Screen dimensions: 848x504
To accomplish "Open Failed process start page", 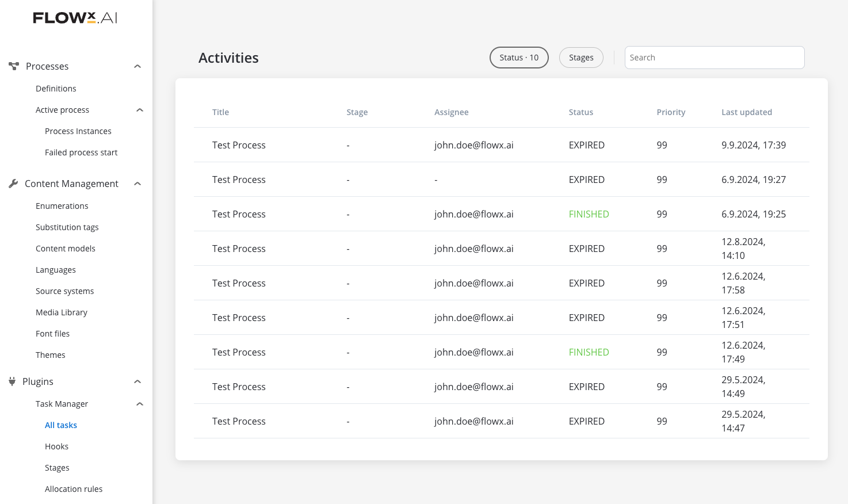I will coord(81,152).
